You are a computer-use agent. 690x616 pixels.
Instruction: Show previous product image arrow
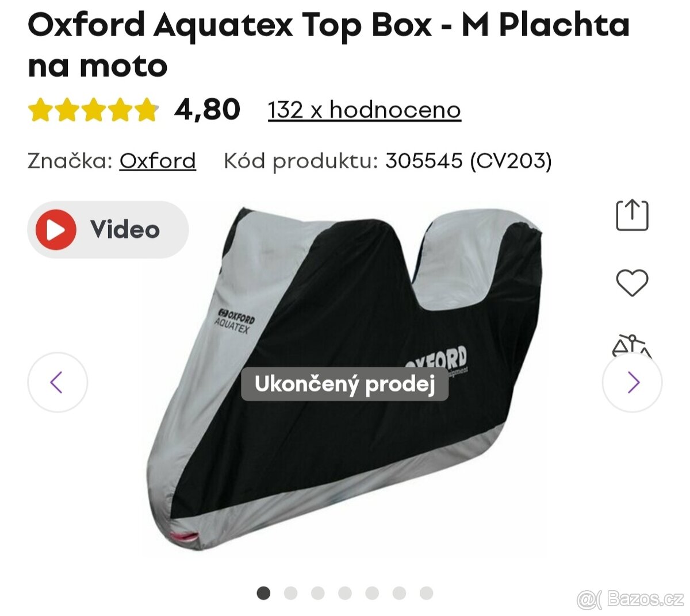[57, 382]
